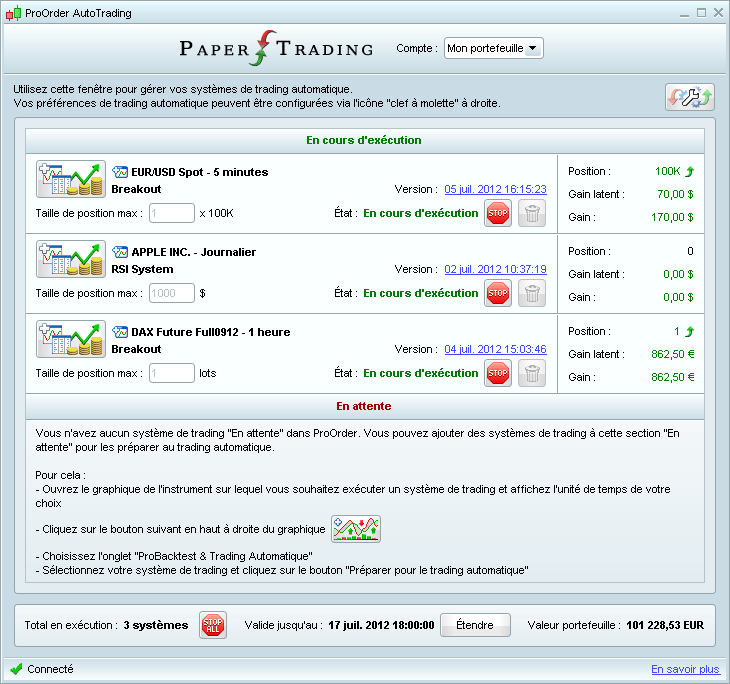
Task: Click the En cours d'exécution section header
Action: coord(365,140)
